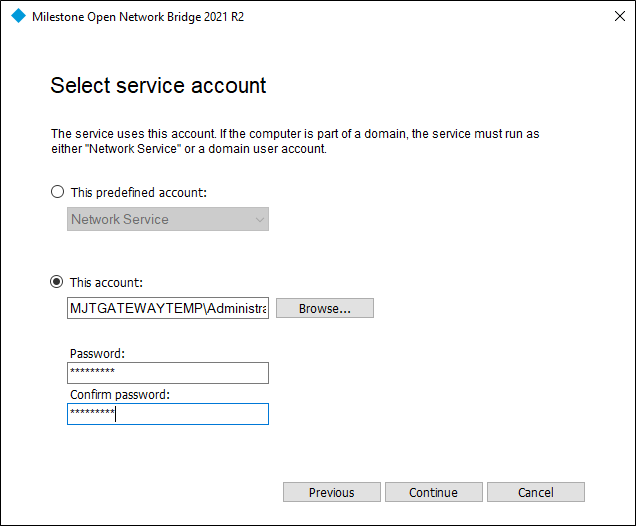Click the 'Password:' field label
The width and height of the screenshot is (636, 526).
97,354
